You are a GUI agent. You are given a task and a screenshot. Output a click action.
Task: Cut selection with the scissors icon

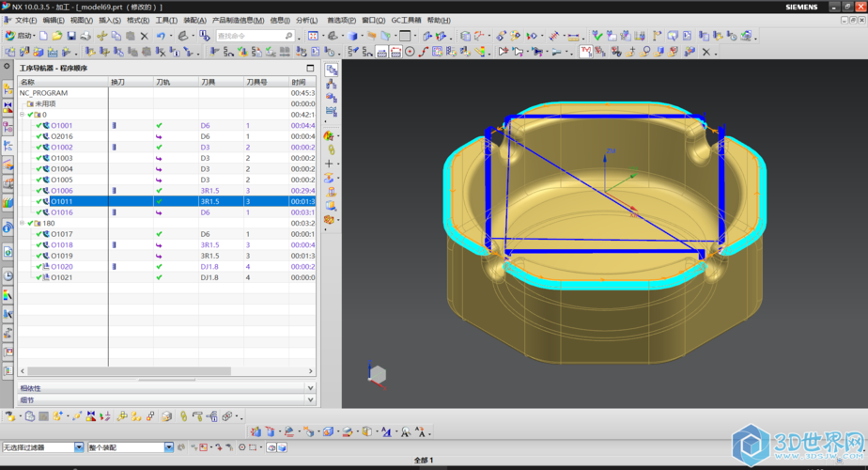pyautogui.click(x=101, y=36)
